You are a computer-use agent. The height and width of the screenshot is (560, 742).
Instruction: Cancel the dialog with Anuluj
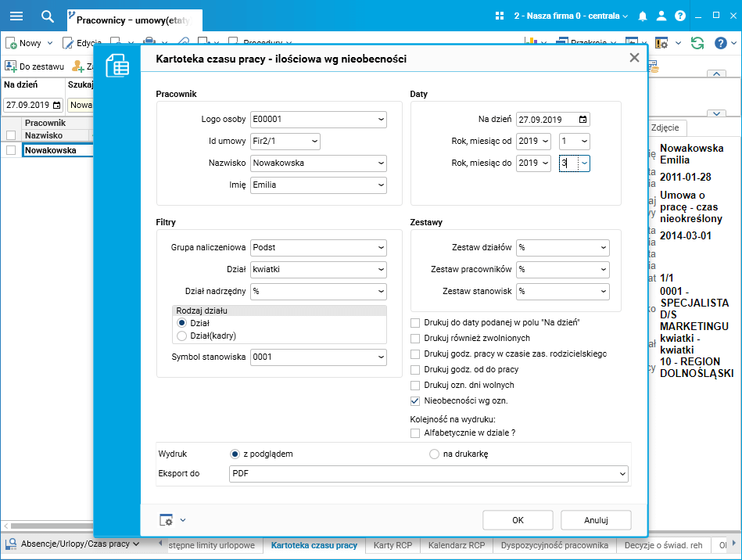click(x=596, y=520)
